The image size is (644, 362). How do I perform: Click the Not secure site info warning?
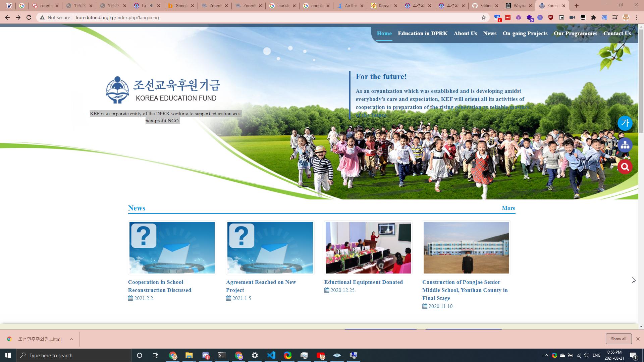55,17
